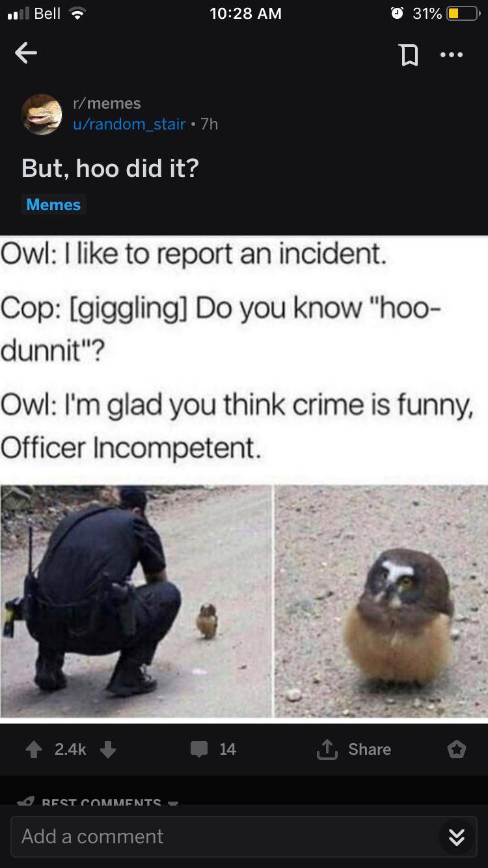Give an award using the star icon

pos(456,750)
